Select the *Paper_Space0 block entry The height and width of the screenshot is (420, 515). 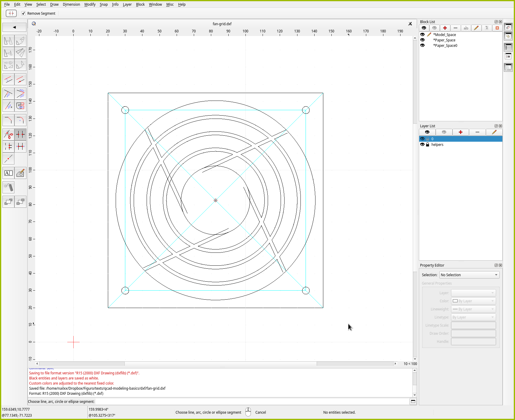(445, 46)
